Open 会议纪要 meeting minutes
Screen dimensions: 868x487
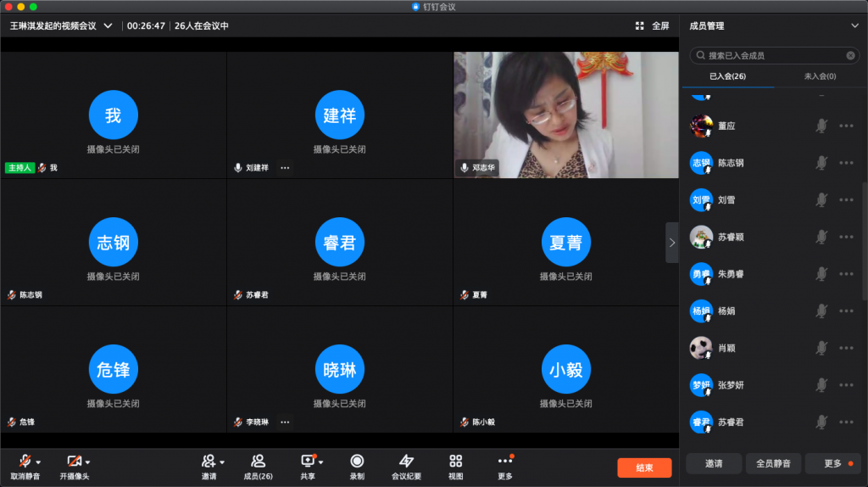click(x=406, y=462)
